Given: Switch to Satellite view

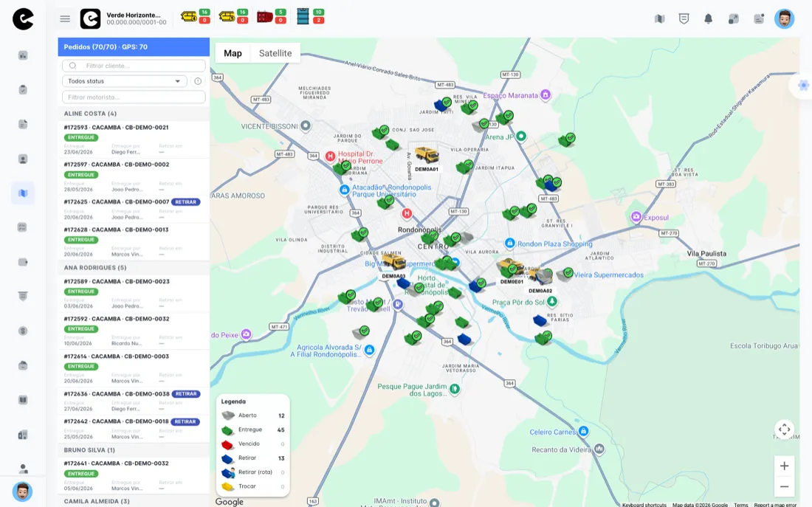Looking at the screenshot, I should [275, 53].
